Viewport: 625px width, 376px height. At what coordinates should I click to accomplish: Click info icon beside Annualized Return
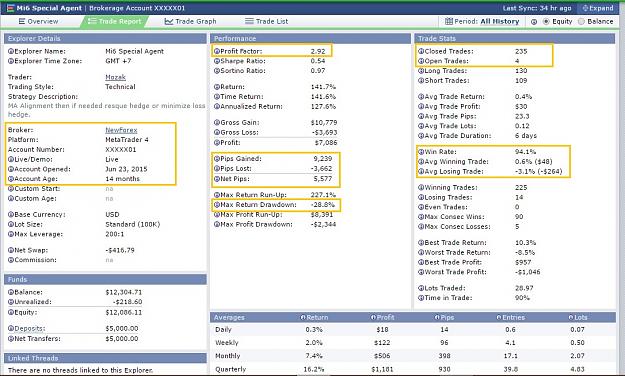[217, 106]
